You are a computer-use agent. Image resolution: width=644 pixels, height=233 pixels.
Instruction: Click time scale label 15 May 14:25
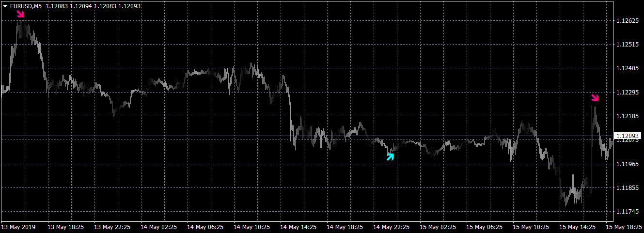(x=578, y=227)
